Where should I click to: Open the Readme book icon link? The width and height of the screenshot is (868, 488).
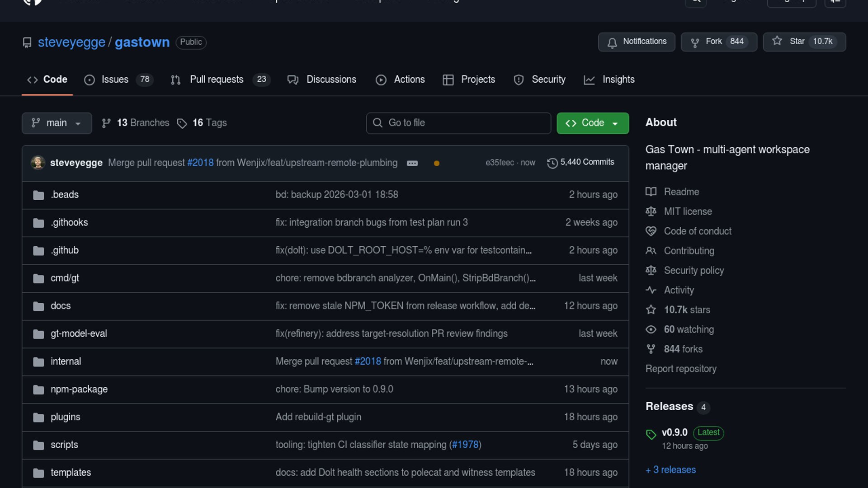click(x=651, y=192)
